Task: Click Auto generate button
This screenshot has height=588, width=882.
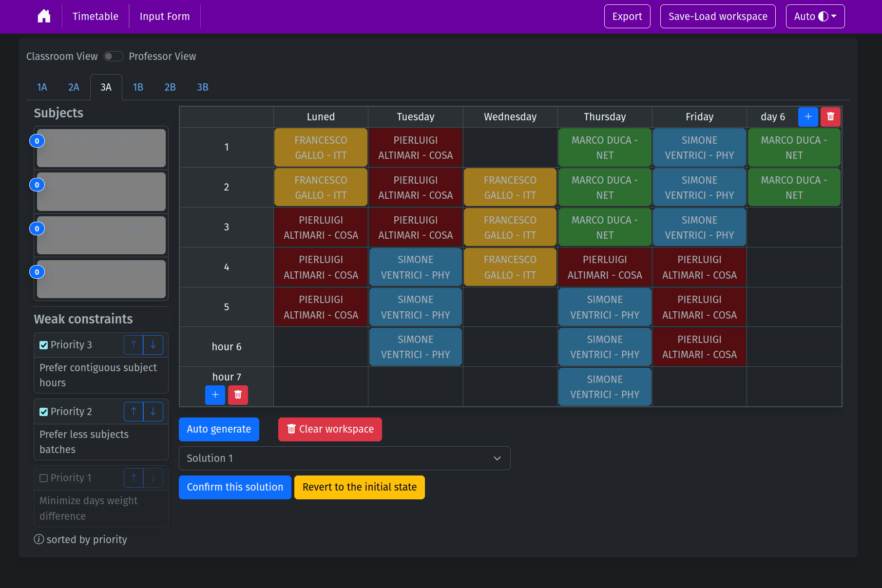Action: (219, 429)
